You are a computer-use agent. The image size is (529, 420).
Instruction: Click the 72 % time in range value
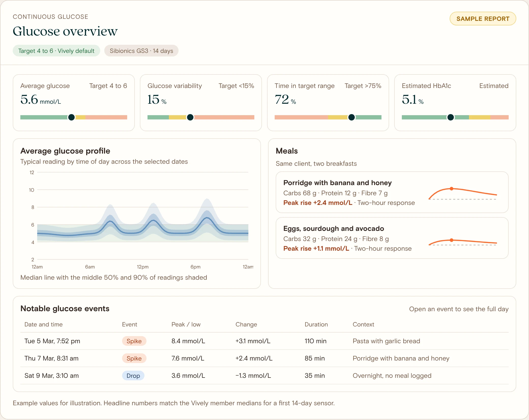285,99
